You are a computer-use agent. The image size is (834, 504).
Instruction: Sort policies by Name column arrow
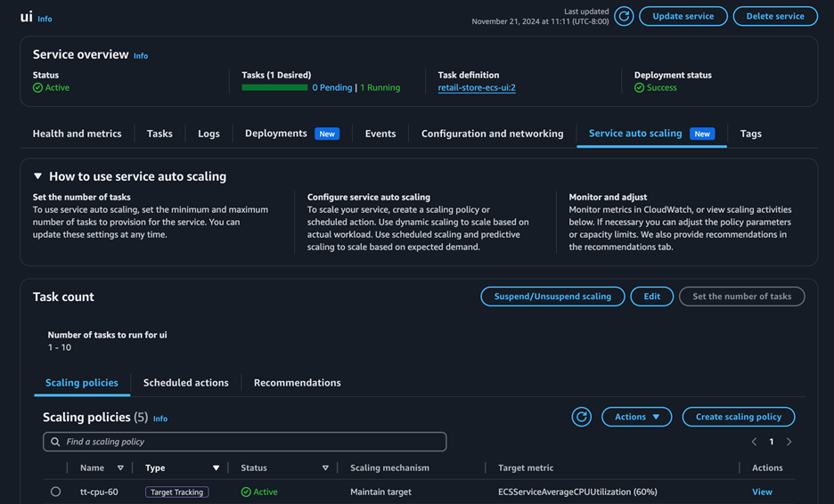[120, 467]
